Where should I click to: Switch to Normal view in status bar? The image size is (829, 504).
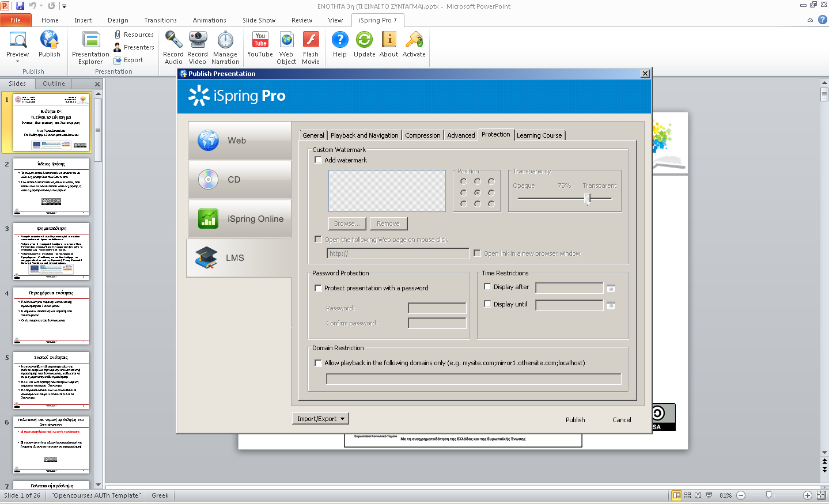pyautogui.click(x=677, y=495)
